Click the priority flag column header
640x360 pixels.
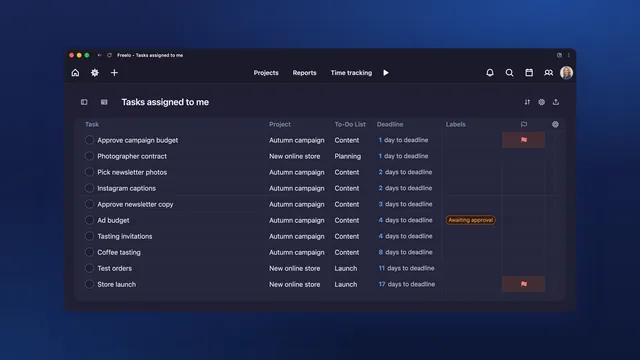524,124
